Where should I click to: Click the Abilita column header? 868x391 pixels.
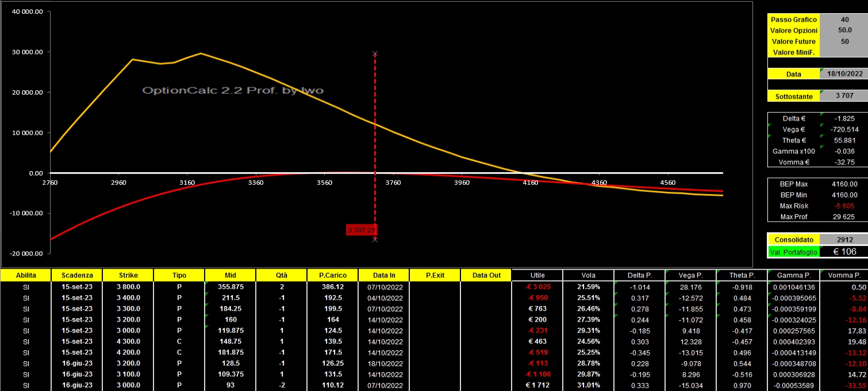pyautogui.click(x=26, y=275)
